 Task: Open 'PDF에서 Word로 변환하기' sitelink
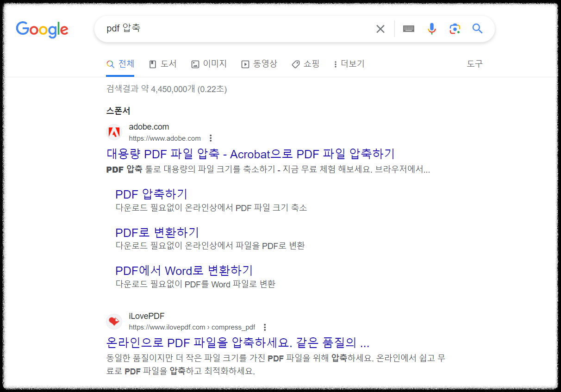coord(184,270)
